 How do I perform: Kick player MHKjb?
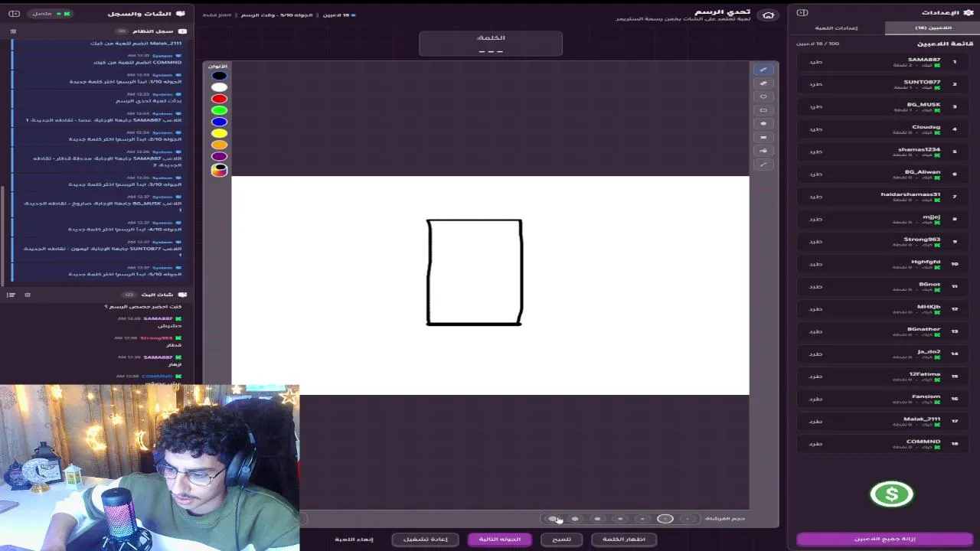click(x=816, y=309)
